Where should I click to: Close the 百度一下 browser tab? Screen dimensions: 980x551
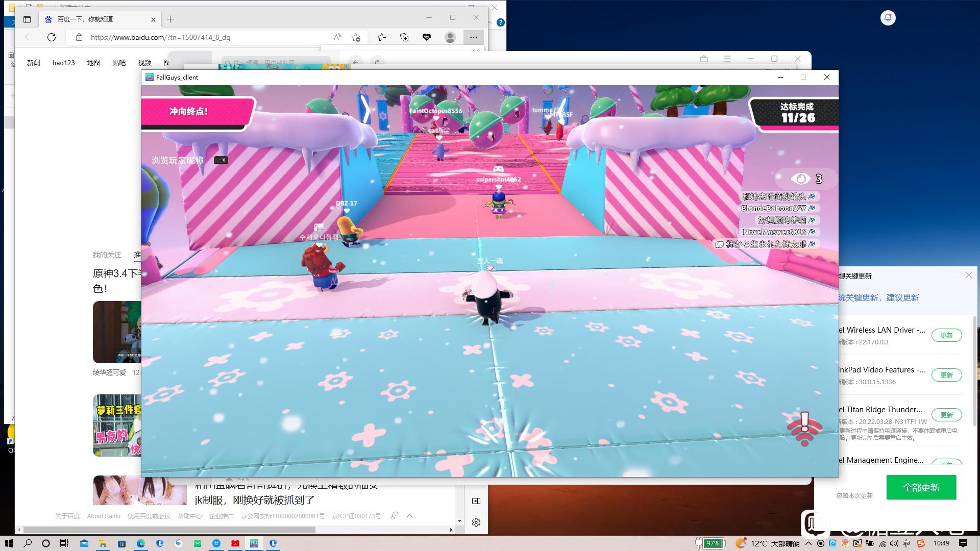pyautogui.click(x=153, y=19)
